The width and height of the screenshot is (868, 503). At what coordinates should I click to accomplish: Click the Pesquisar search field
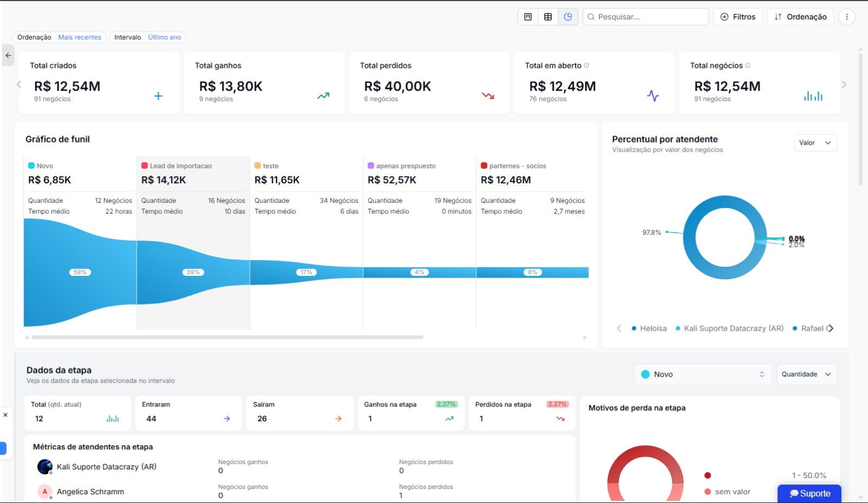point(646,17)
